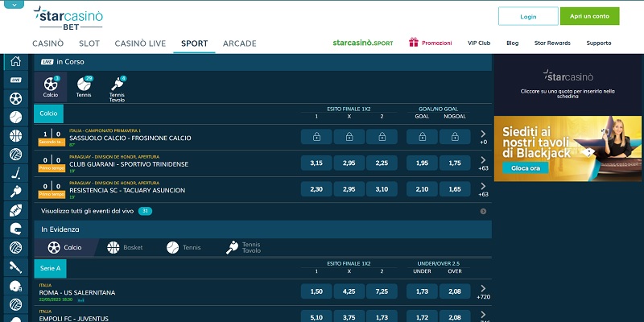Click the Login button
The height and width of the screenshot is (322, 644).
528,16
